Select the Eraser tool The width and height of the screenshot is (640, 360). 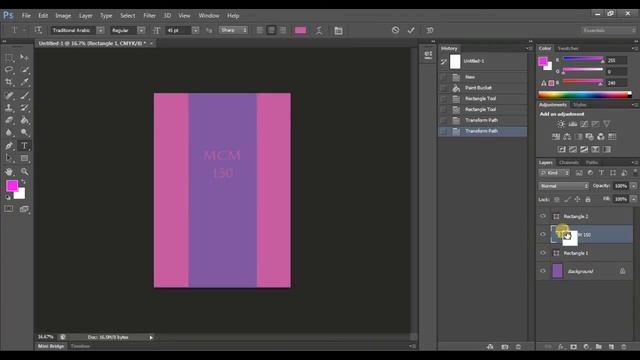pos(9,120)
